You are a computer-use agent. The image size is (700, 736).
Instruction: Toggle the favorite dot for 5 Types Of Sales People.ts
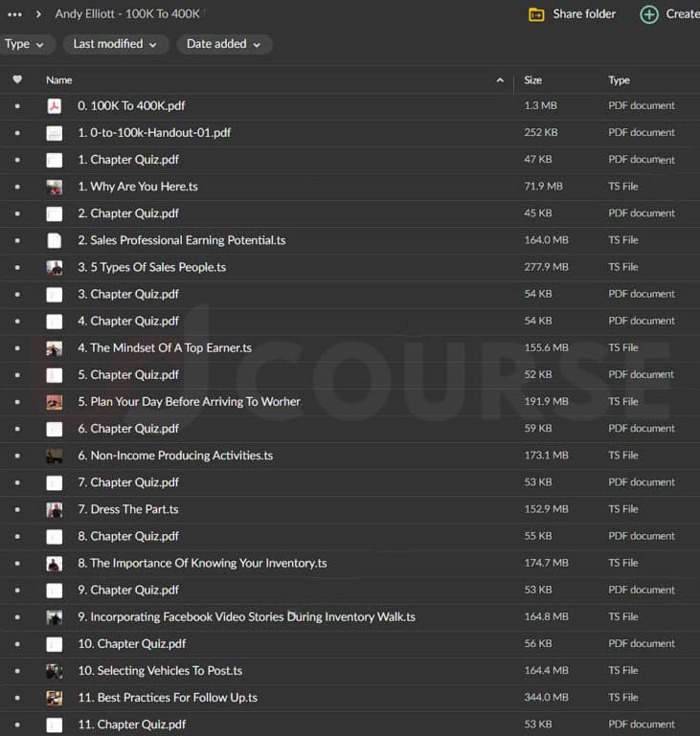(17, 267)
